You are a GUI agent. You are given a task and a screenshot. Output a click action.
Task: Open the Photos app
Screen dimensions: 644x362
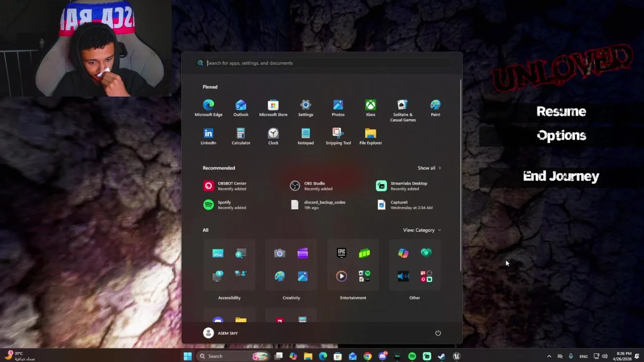pyautogui.click(x=338, y=108)
